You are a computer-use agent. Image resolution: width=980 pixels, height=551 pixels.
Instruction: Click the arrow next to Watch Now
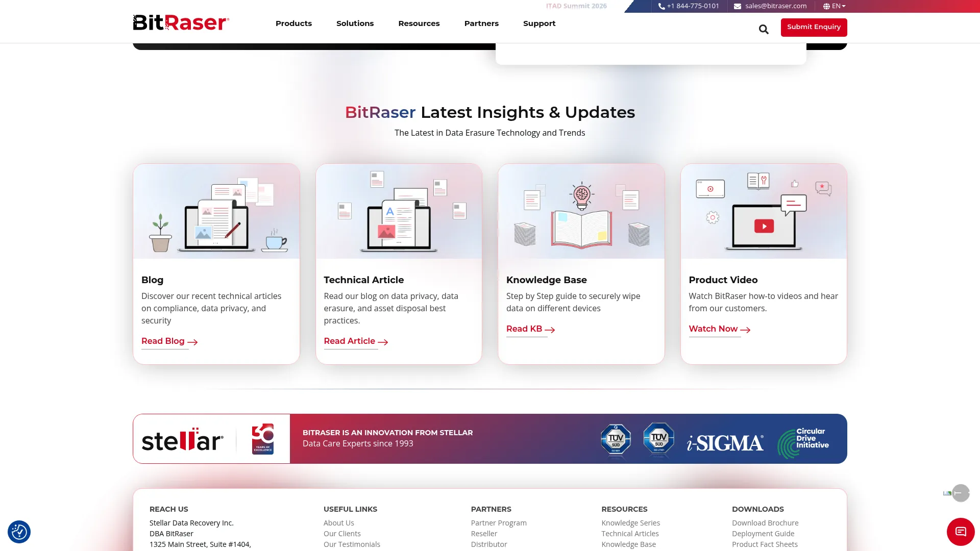click(x=745, y=330)
